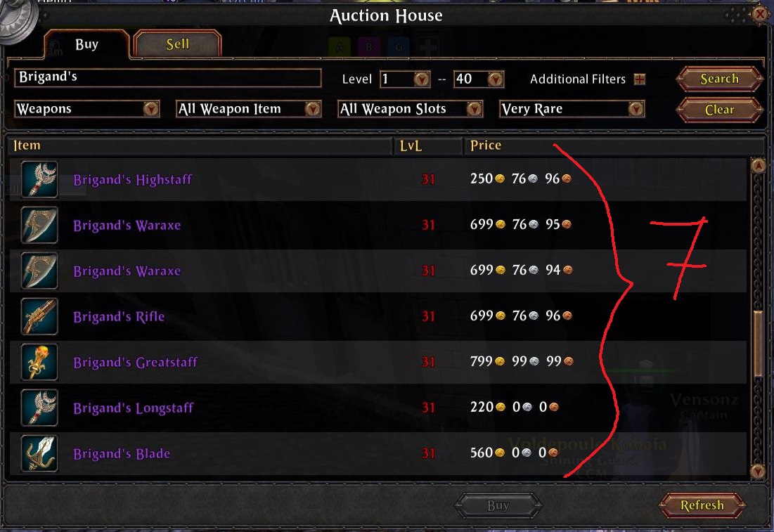Click the Brigand's Longstaff item icon
The image size is (774, 532).
[39, 408]
